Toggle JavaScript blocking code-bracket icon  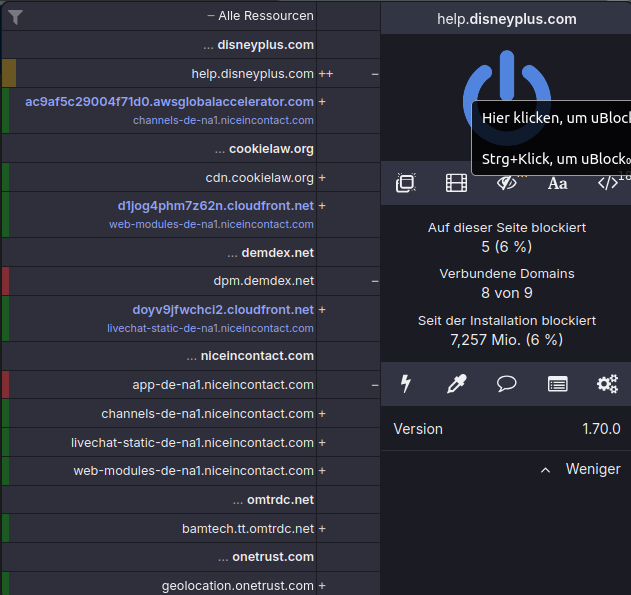coord(608,183)
